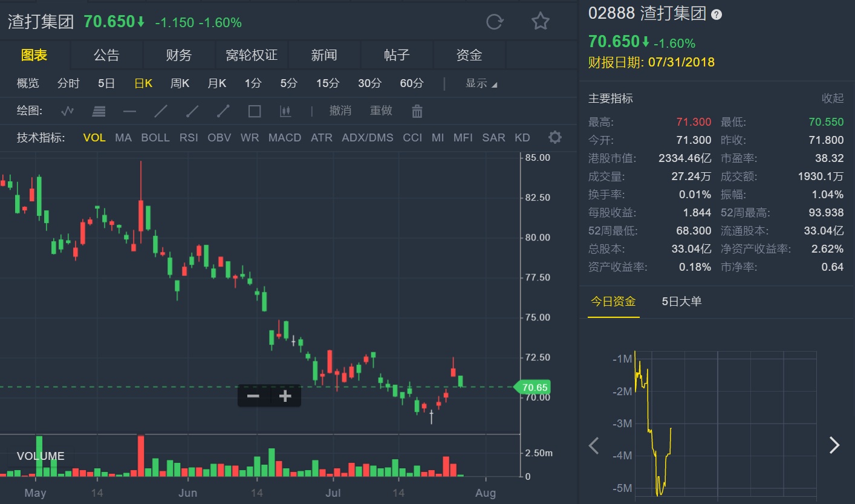Toggle the MACD technical indicator

(285, 138)
